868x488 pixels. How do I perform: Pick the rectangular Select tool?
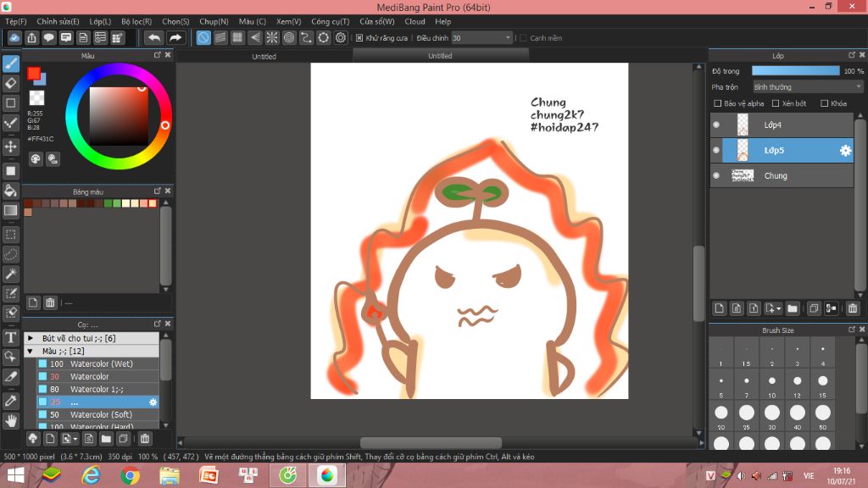tap(11, 235)
